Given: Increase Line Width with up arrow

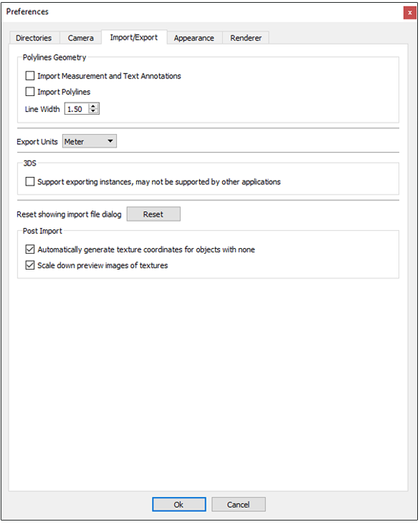Looking at the screenshot, I should (x=94, y=106).
